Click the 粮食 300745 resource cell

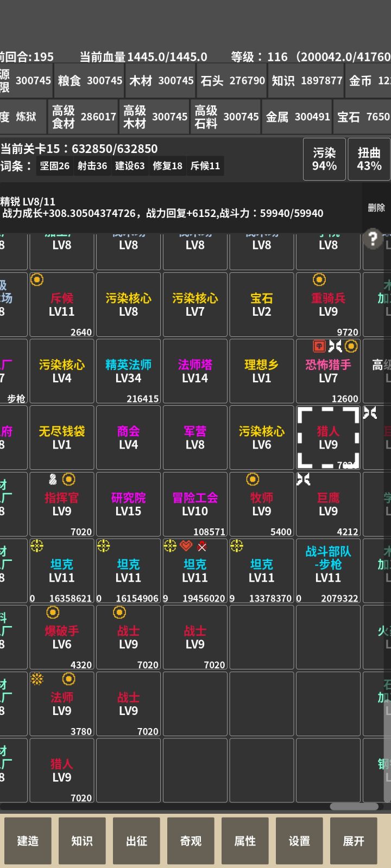89,81
